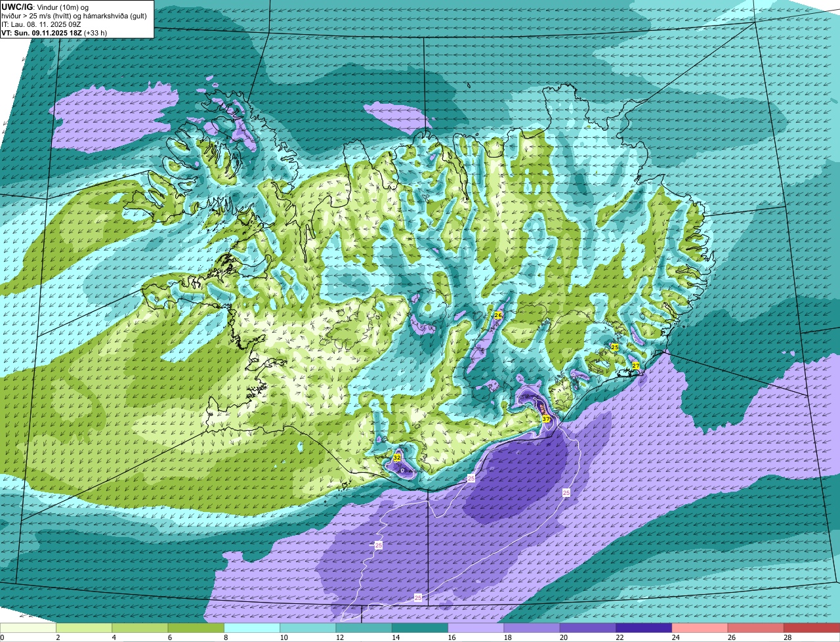Click the legend scale value 16

tap(451, 637)
